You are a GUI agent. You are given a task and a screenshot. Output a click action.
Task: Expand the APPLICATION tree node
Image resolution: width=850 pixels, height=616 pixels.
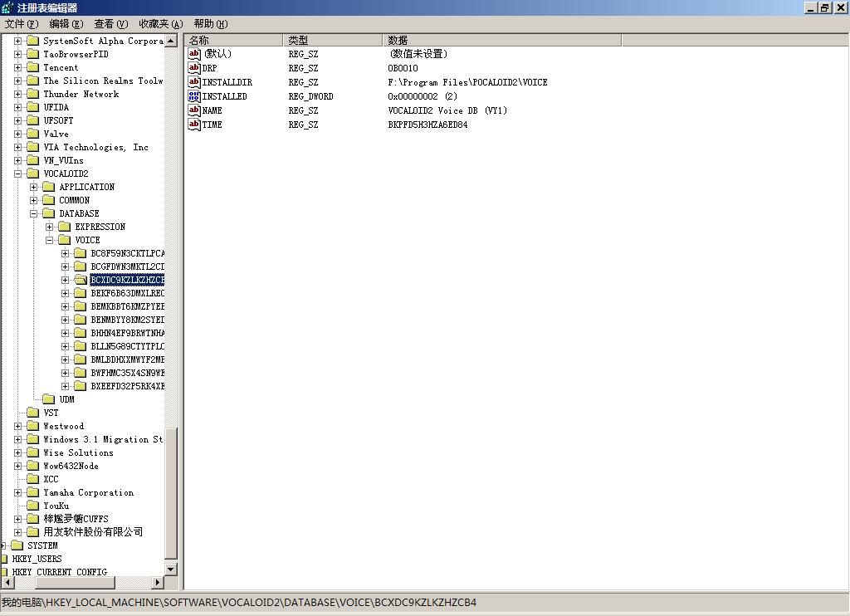coord(33,187)
